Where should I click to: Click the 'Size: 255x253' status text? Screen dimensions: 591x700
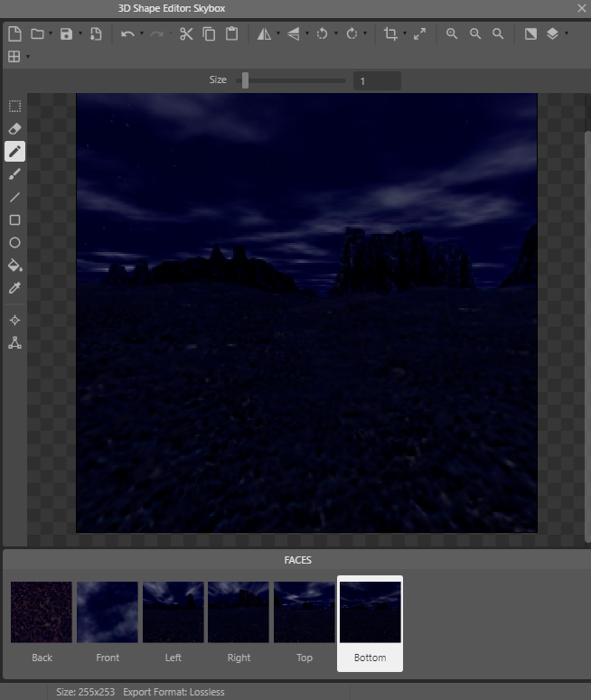click(x=85, y=692)
